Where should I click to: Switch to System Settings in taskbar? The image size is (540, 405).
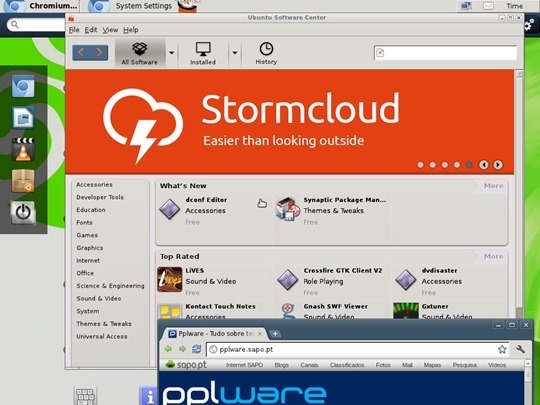(131, 6)
